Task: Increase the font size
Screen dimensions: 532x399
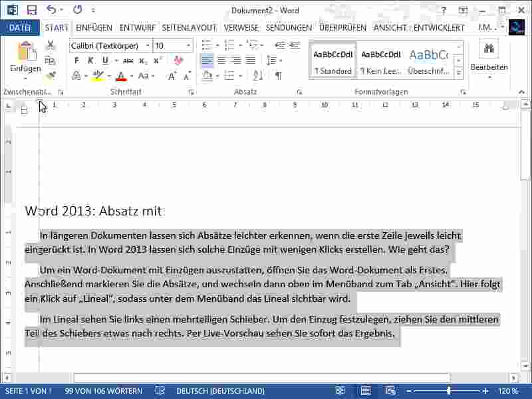Action: pos(172,76)
